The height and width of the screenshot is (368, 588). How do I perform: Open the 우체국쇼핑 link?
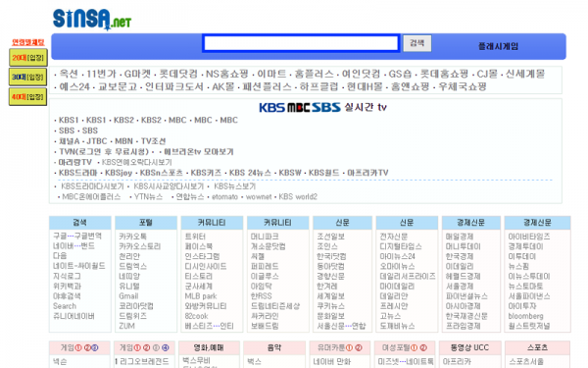(463, 86)
